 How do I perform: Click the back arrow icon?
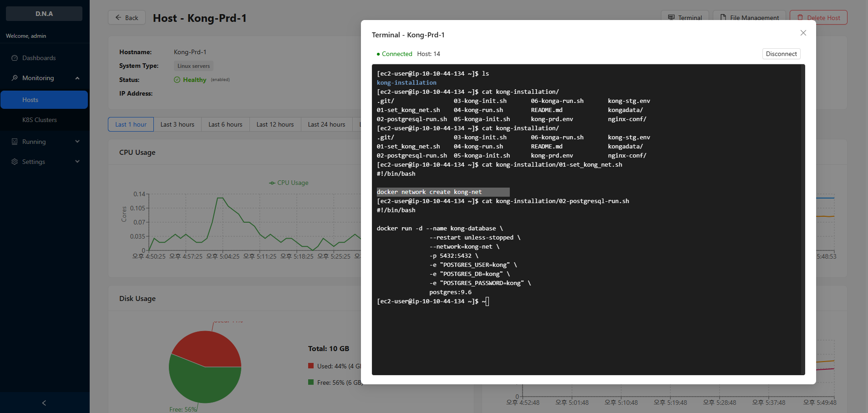click(x=118, y=18)
